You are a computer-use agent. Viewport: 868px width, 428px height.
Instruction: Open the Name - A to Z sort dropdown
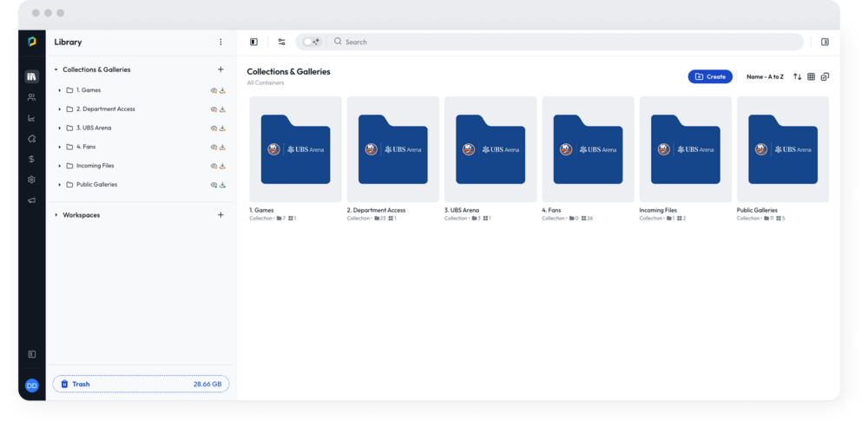coord(765,76)
